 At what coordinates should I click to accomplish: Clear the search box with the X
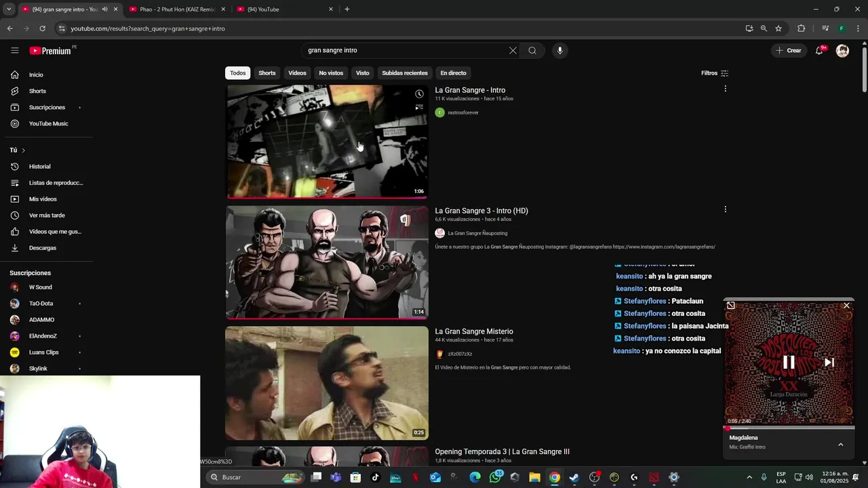(x=513, y=50)
